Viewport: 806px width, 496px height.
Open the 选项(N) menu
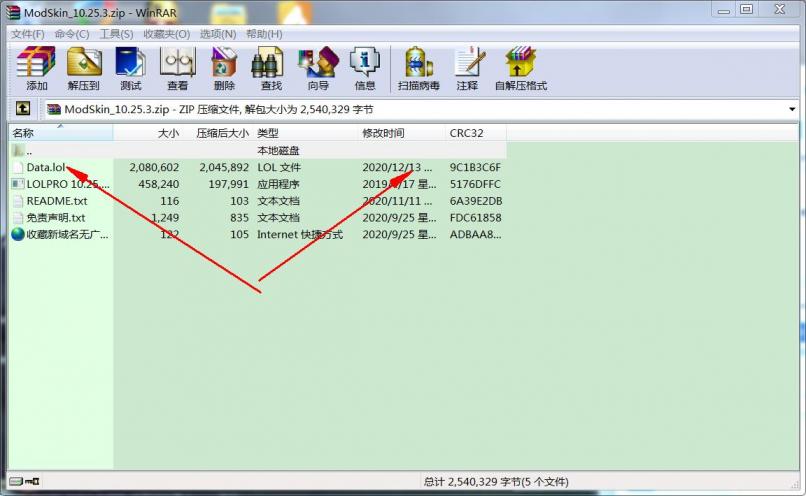pyautogui.click(x=218, y=34)
